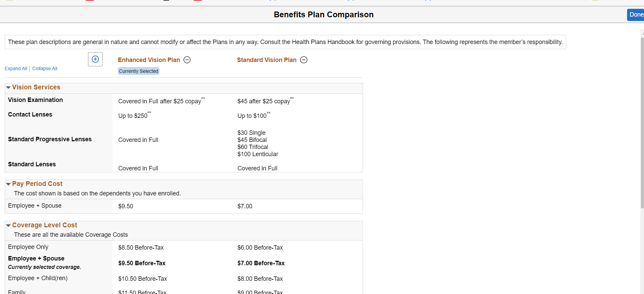Image resolution: width=644 pixels, height=294 pixels.
Task: Collapse the Pay Period Cost section
Action: pos(8,184)
